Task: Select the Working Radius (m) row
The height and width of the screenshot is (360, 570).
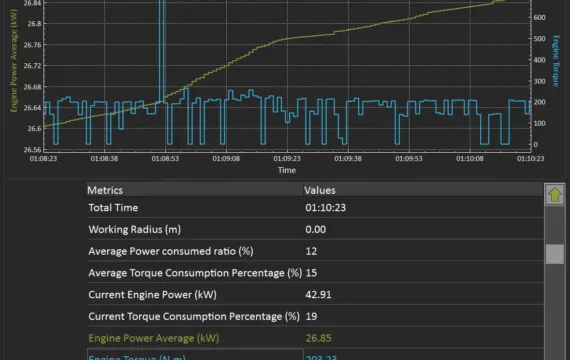Action: click(315, 229)
